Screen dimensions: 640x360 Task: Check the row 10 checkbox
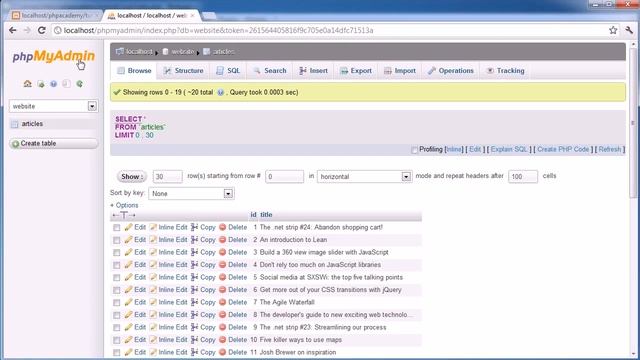117,340
